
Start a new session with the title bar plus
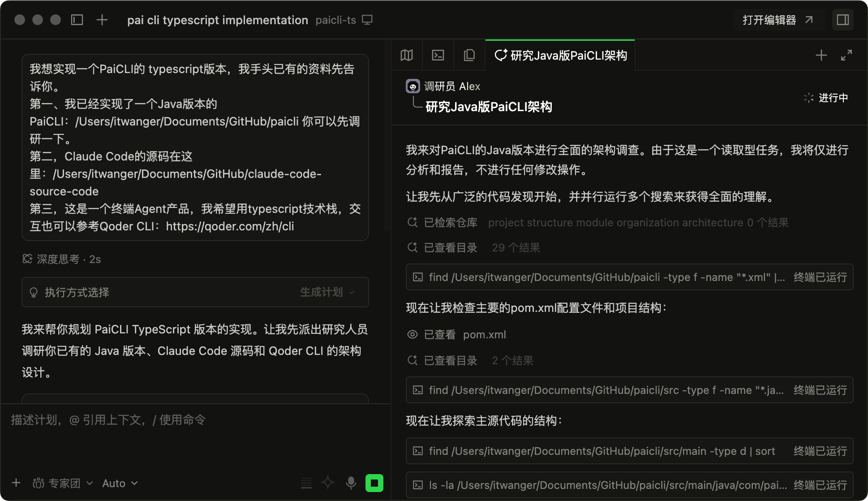point(102,20)
